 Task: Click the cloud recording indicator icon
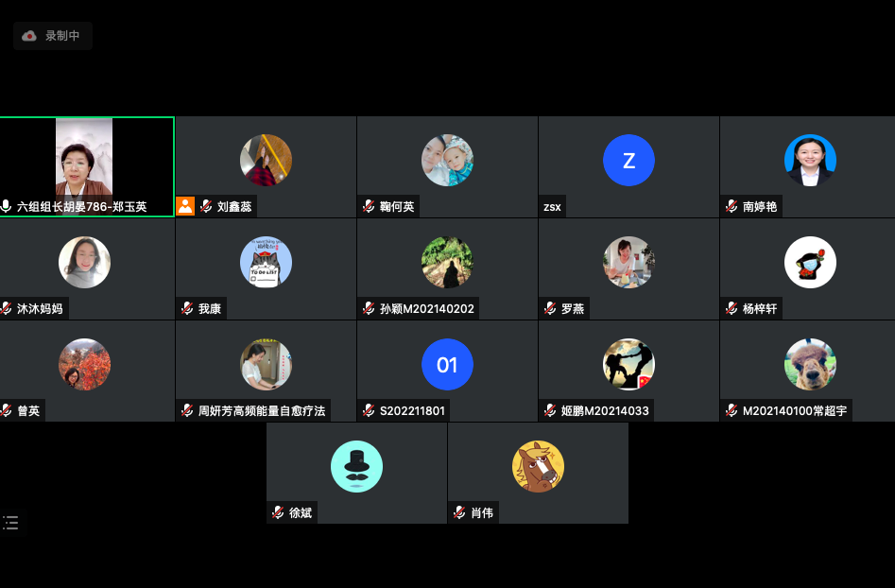29,36
